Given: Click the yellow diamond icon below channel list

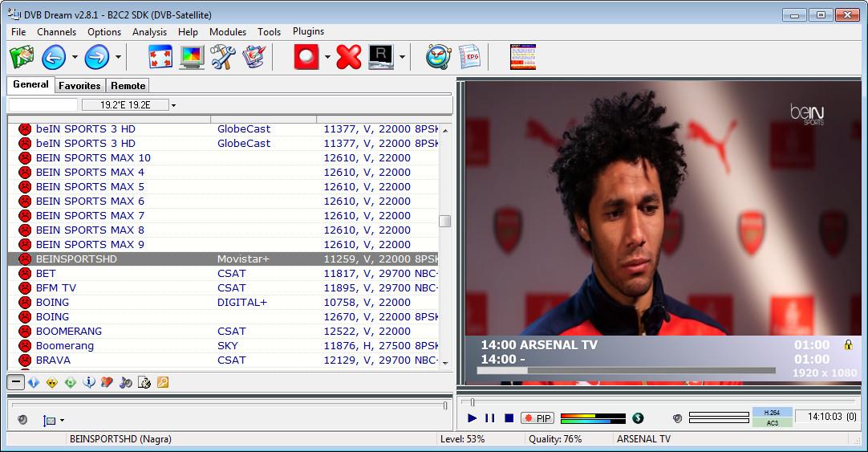Looking at the screenshot, I should click(52, 382).
